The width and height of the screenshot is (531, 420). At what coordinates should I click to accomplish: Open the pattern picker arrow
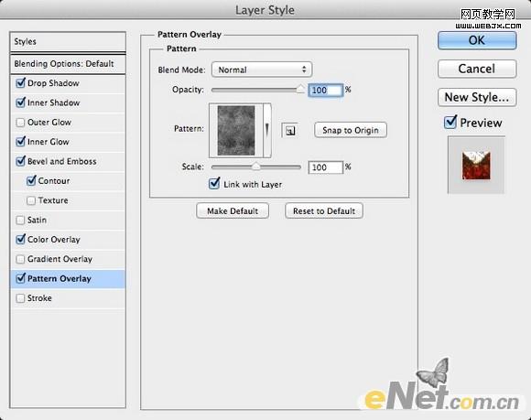[x=267, y=130]
